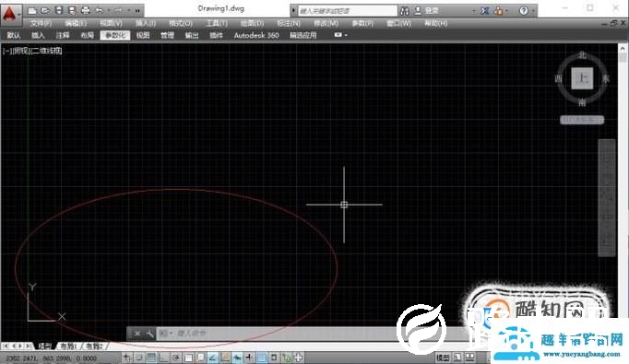This screenshot has height=364, width=629.
Task: Open the undo history dropdown arrow
Action: (x=109, y=11)
